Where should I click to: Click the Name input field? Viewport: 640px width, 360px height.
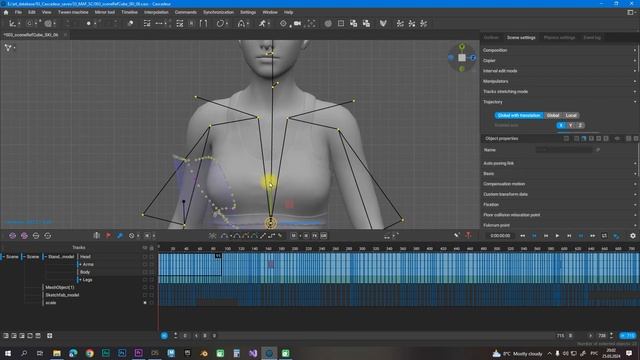pyautogui.click(x=564, y=150)
